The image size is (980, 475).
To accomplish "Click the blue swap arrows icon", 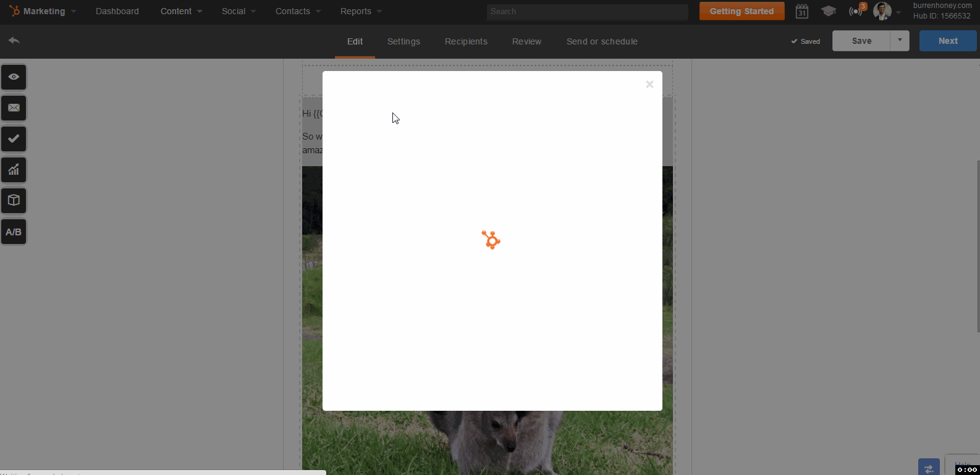I will [x=929, y=468].
